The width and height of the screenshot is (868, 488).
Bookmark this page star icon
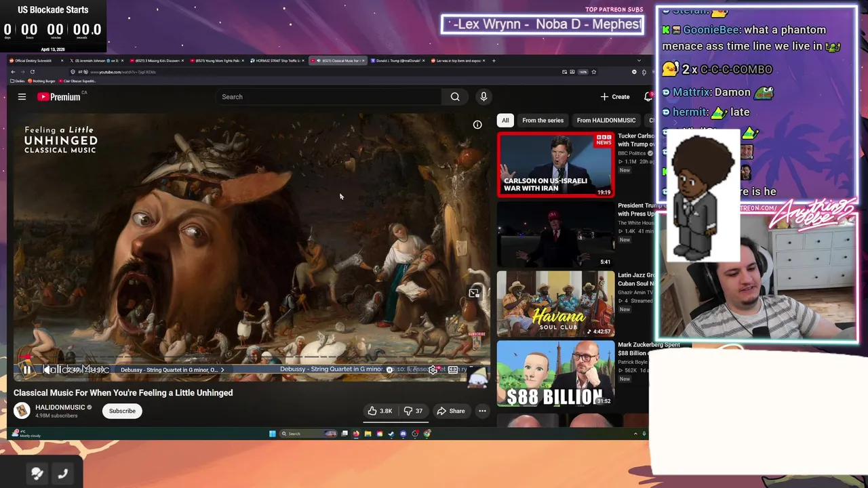(x=594, y=72)
